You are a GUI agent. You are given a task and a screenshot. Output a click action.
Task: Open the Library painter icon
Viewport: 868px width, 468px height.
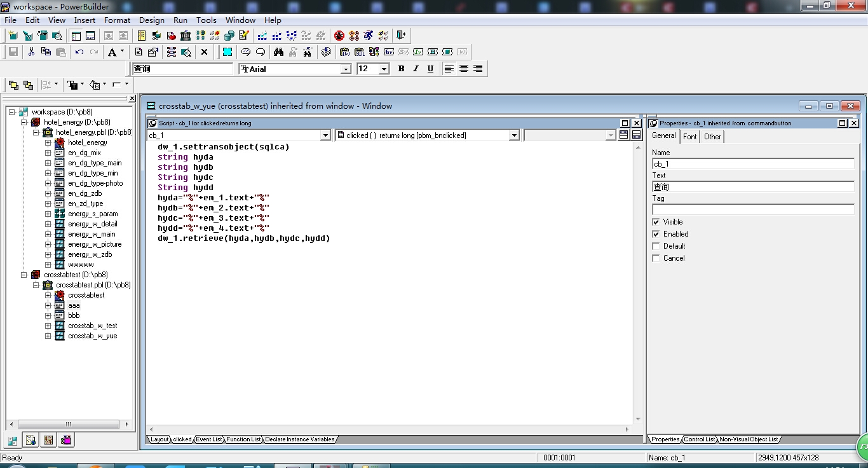pyautogui.click(x=186, y=36)
